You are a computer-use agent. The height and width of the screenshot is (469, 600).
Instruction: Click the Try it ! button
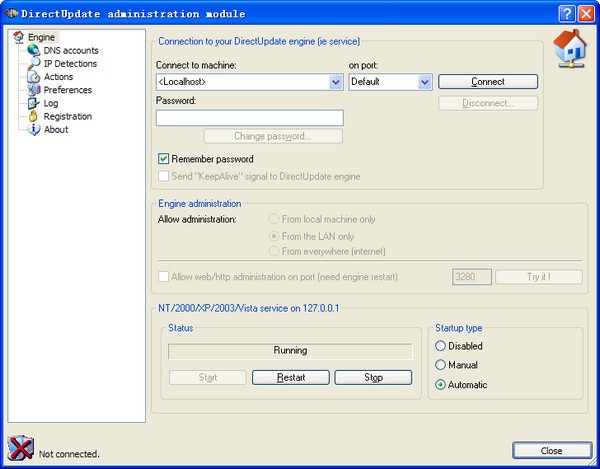(x=539, y=277)
